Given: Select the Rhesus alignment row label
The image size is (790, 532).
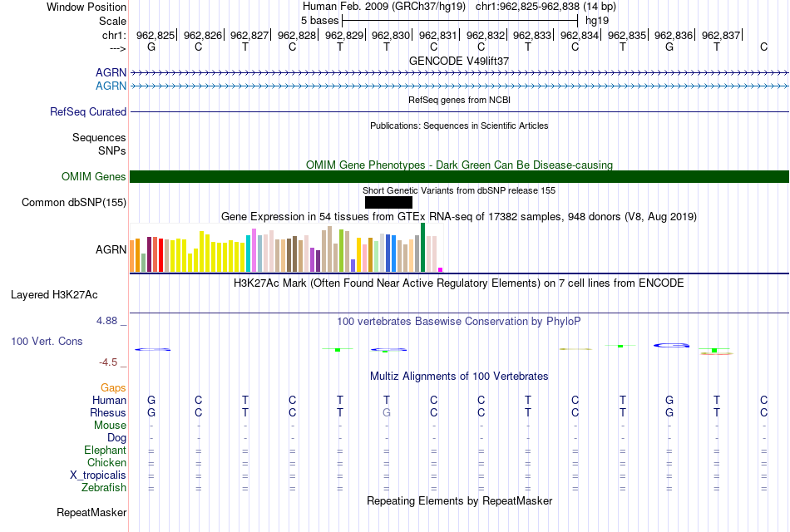Looking at the screenshot, I should click(x=108, y=412).
